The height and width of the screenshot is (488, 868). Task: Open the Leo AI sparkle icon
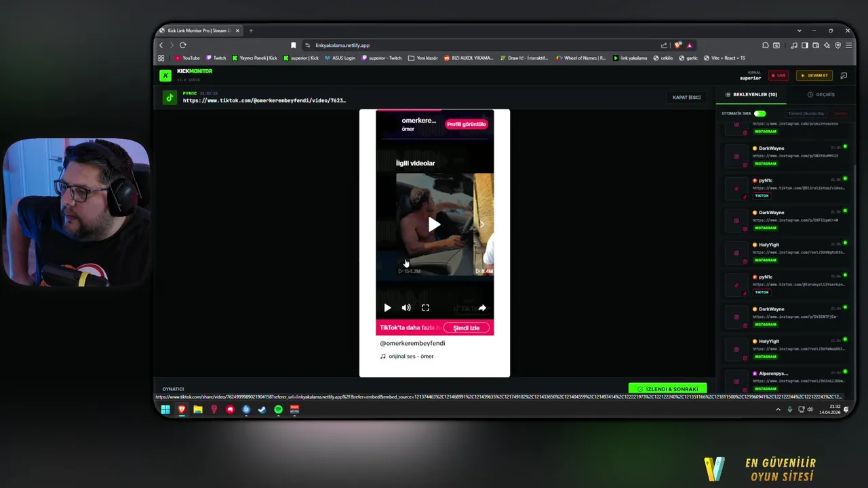(827, 45)
